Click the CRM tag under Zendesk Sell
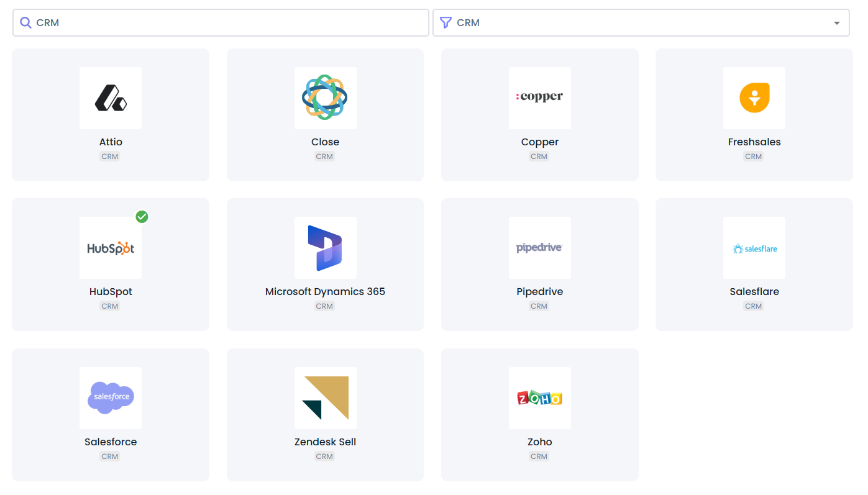Viewport: 868px width, 495px height. pos(324,456)
